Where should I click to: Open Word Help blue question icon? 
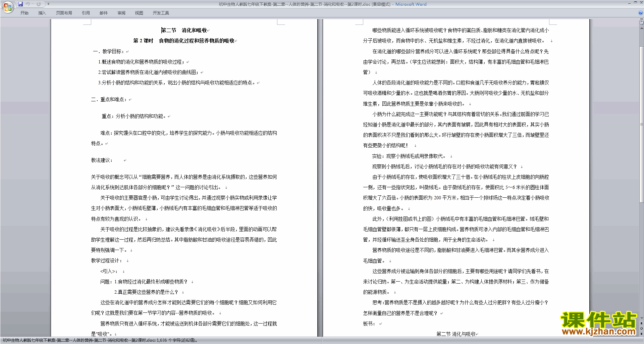(x=640, y=13)
